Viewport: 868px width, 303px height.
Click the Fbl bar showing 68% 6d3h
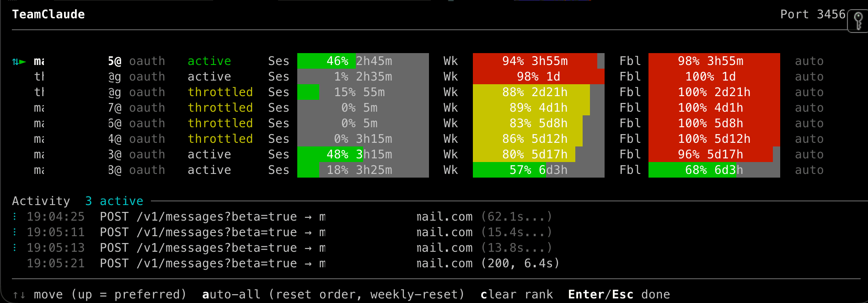tap(714, 170)
